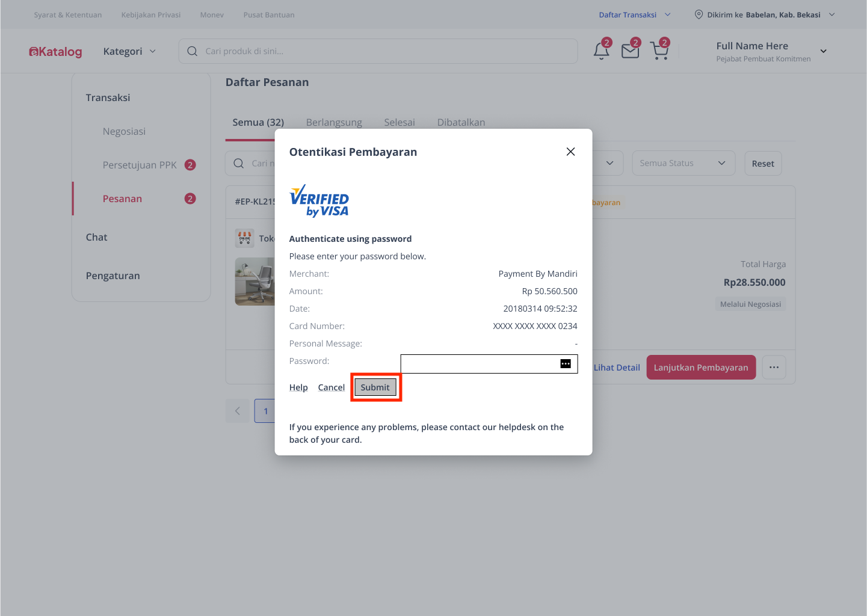
Task: Close the Otentikasi Pembayaran dialog
Action: point(570,152)
